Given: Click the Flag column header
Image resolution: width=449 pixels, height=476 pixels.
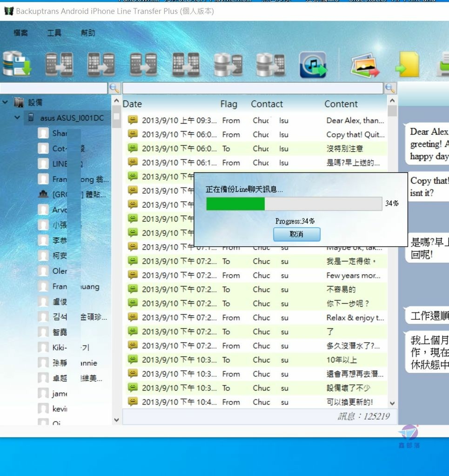Looking at the screenshot, I should (x=229, y=104).
